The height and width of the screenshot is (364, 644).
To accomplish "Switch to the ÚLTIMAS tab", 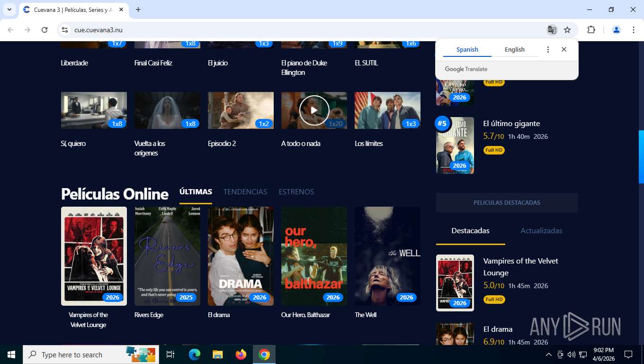I will (196, 191).
